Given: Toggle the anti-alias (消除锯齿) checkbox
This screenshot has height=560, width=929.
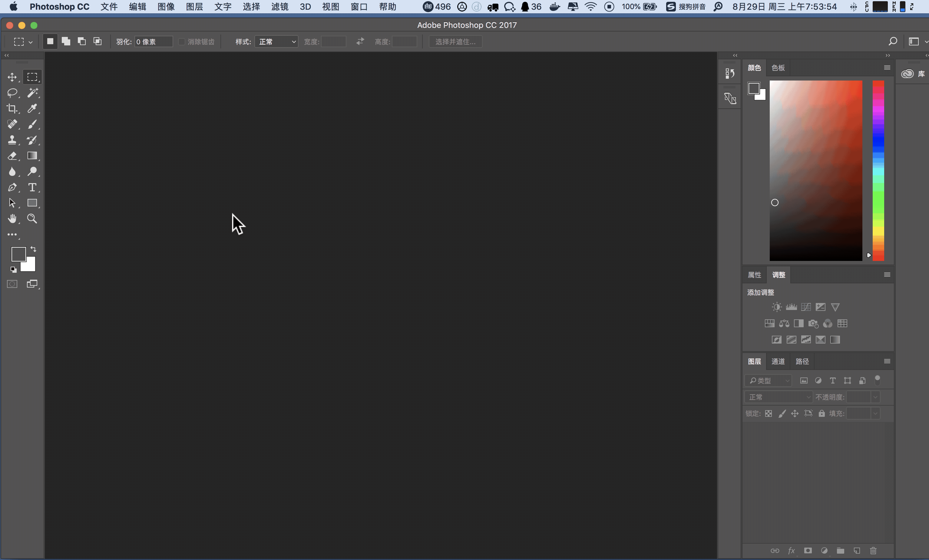Looking at the screenshot, I should click(182, 41).
